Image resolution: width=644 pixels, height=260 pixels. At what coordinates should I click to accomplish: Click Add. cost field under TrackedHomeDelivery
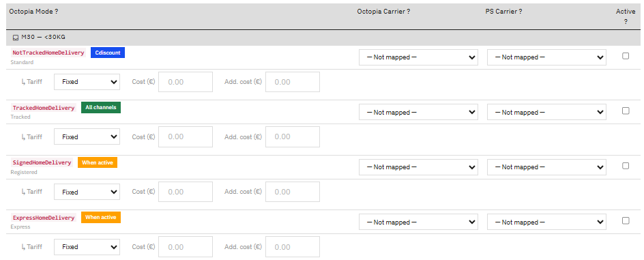tap(293, 136)
